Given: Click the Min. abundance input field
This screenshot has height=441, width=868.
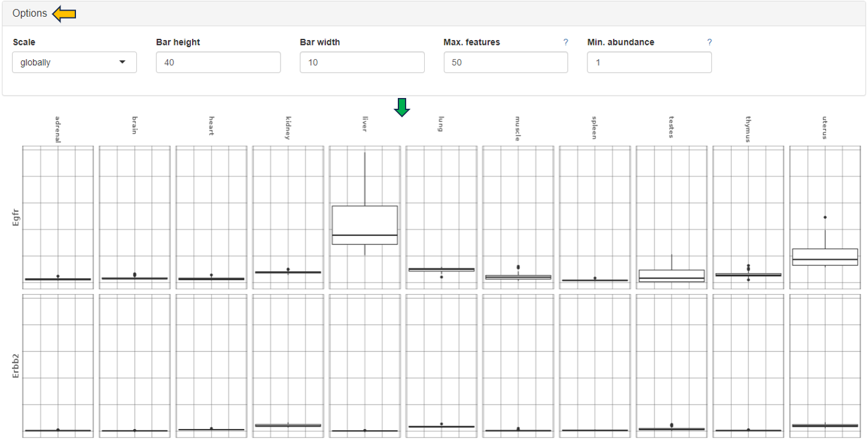Looking at the screenshot, I should 649,62.
